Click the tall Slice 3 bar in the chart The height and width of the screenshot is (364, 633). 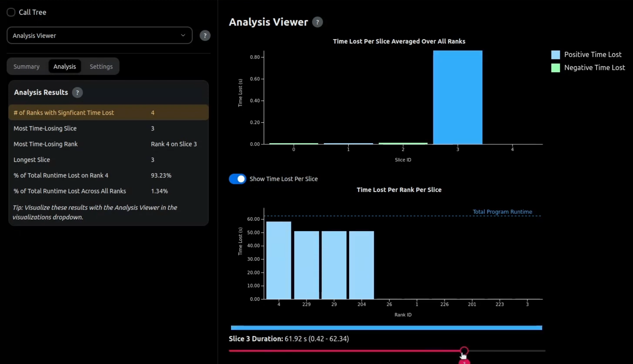click(x=457, y=98)
